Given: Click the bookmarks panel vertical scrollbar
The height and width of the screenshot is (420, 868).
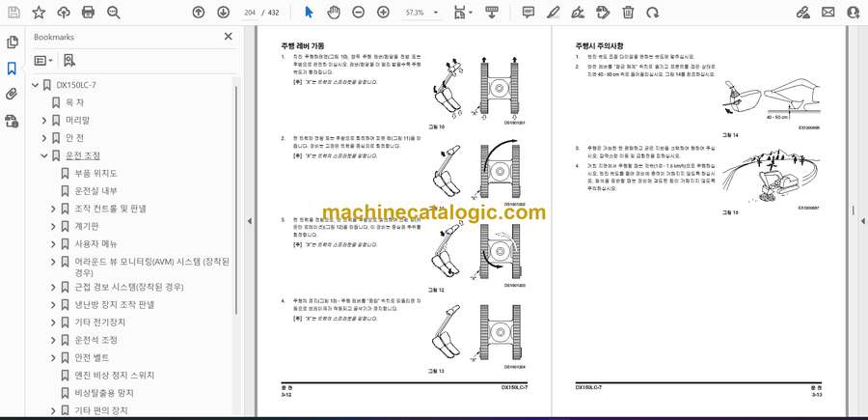Looking at the screenshot, I should coord(237,200).
